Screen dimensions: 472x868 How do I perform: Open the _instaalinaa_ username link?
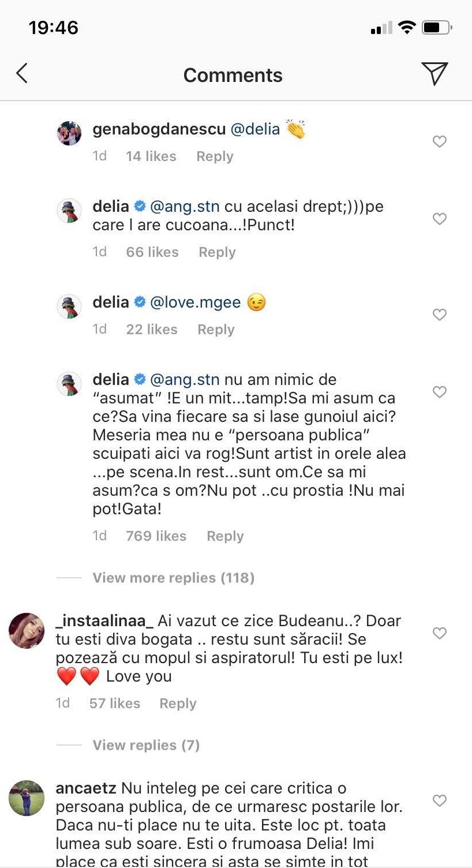coord(104,621)
